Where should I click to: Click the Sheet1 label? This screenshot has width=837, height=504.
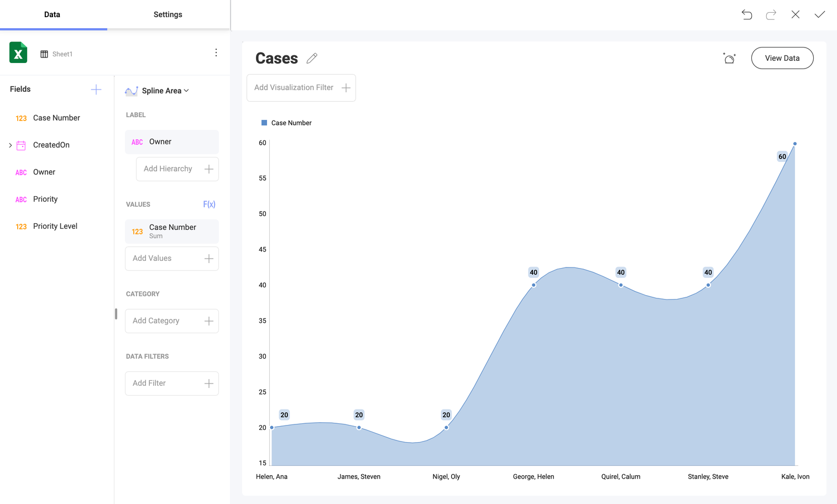point(62,54)
